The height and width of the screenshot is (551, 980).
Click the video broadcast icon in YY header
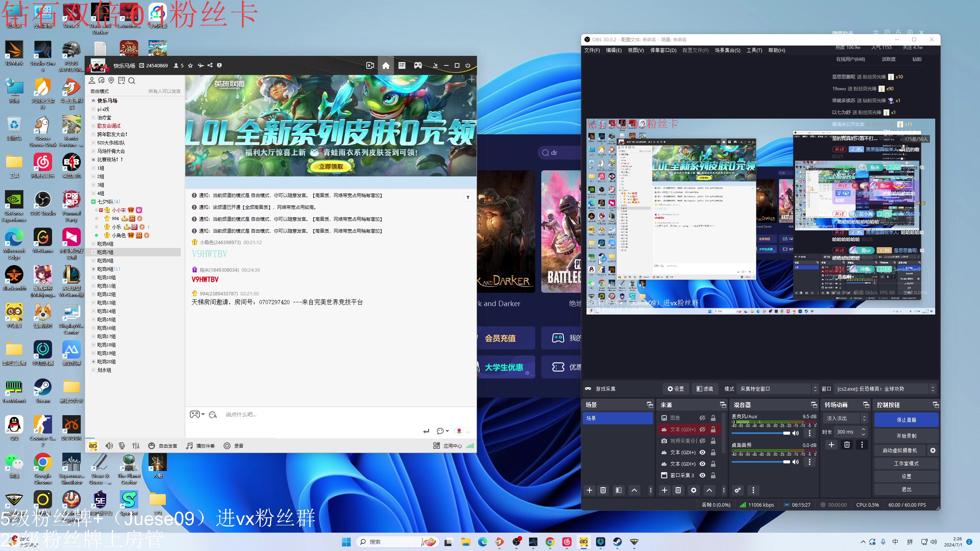370,65
